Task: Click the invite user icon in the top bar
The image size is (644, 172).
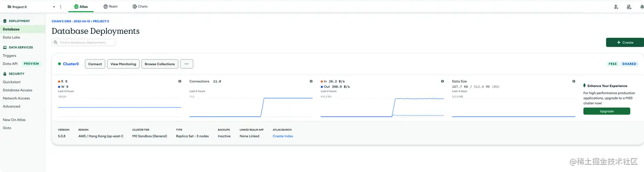Action: 616,7
